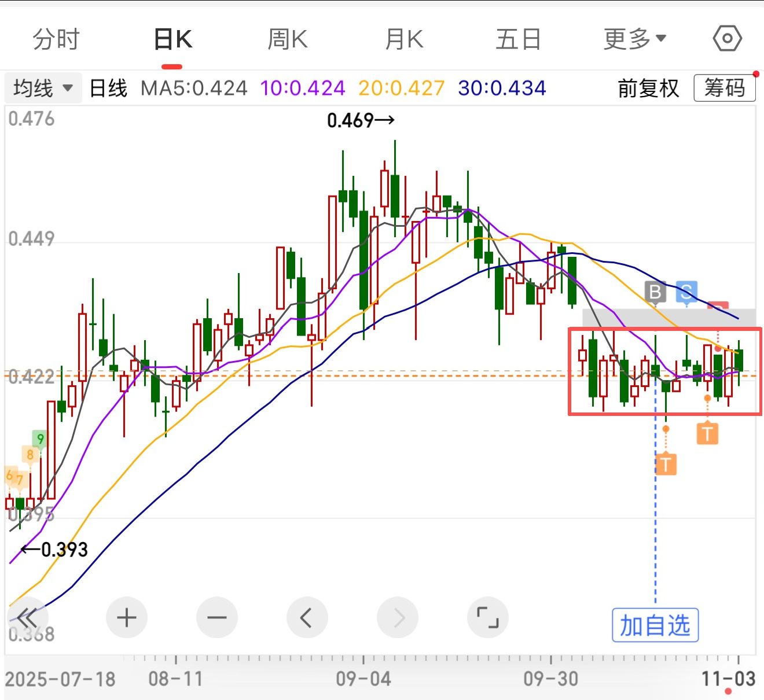Zoom in chart with plus button
The image size is (764, 700).
point(126,618)
